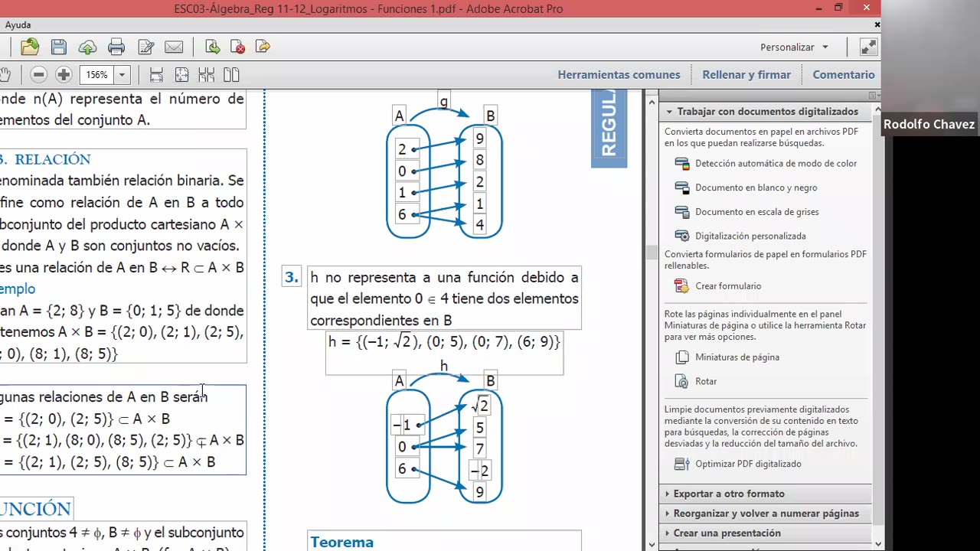Viewport: 980px width, 551px height.
Task: Click the delete page icon with red X
Action: coord(238,47)
